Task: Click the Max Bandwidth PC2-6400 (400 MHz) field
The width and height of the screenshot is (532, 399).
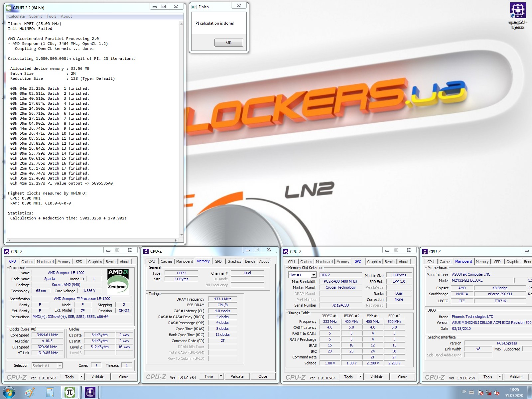Action: coord(340,281)
